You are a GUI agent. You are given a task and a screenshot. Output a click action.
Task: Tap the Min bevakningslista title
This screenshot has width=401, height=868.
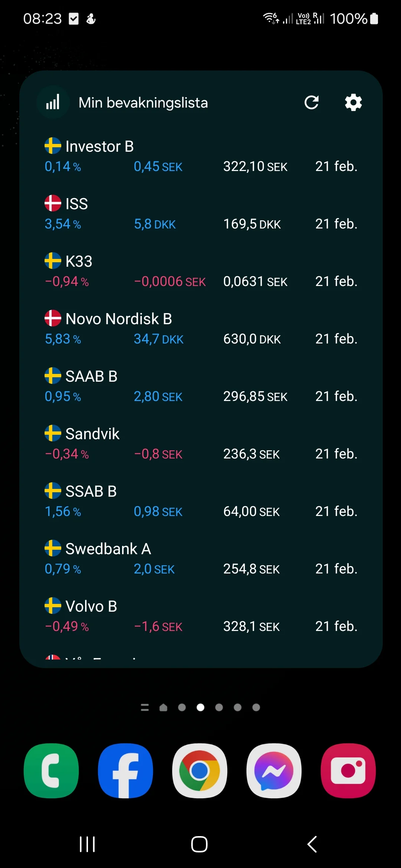(143, 103)
